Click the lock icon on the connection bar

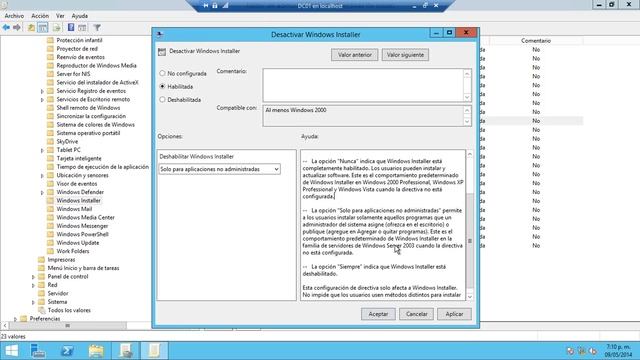coord(215,6)
